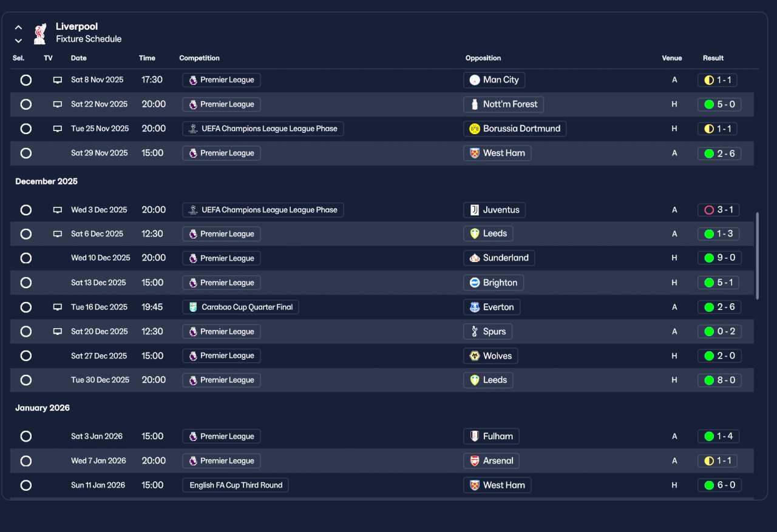Click the Man City crest
Viewport: 777px width, 532px height.
475,80
